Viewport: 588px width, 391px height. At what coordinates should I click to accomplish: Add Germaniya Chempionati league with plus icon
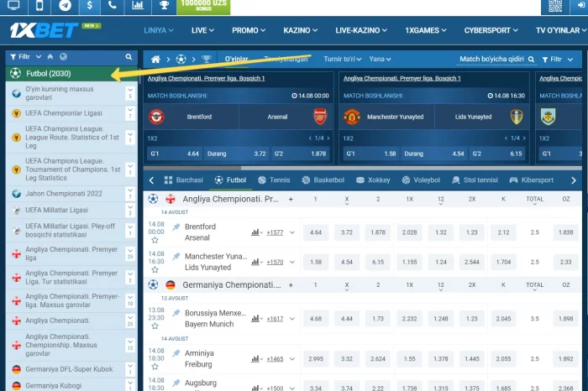[x=291, y=285]
